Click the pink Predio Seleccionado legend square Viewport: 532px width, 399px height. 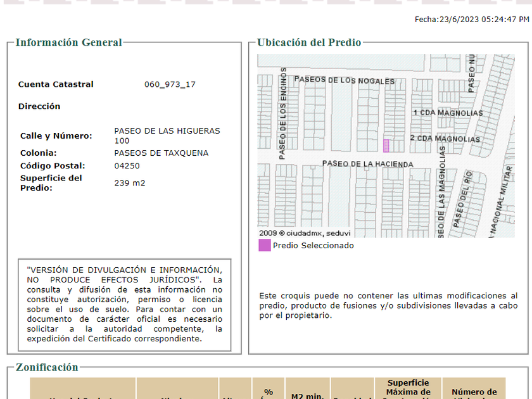click(x=264, y=245)
